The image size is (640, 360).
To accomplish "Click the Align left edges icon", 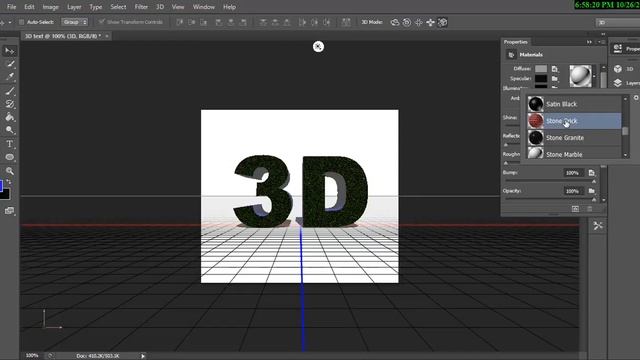I will point(219,22).
